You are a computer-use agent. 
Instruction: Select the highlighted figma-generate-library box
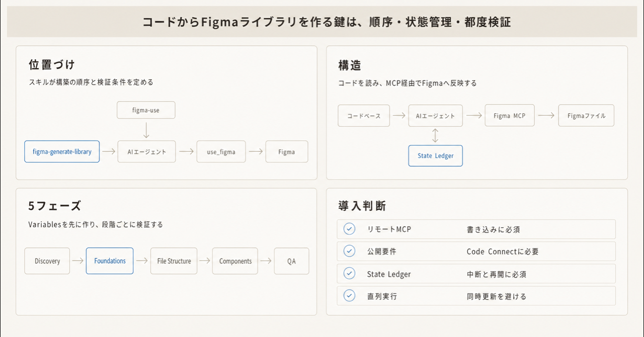62,151
